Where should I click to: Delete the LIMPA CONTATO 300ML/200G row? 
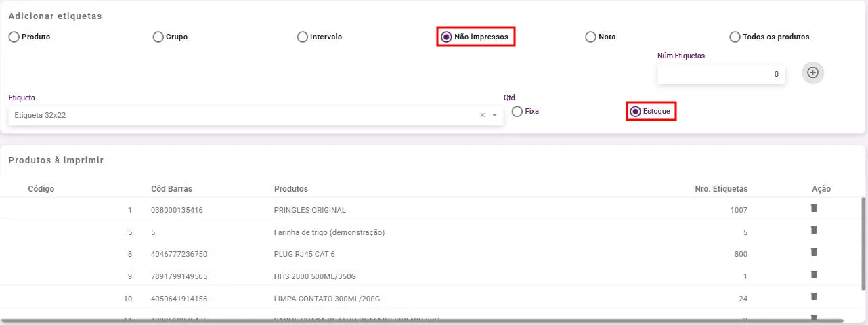[814, 296]
